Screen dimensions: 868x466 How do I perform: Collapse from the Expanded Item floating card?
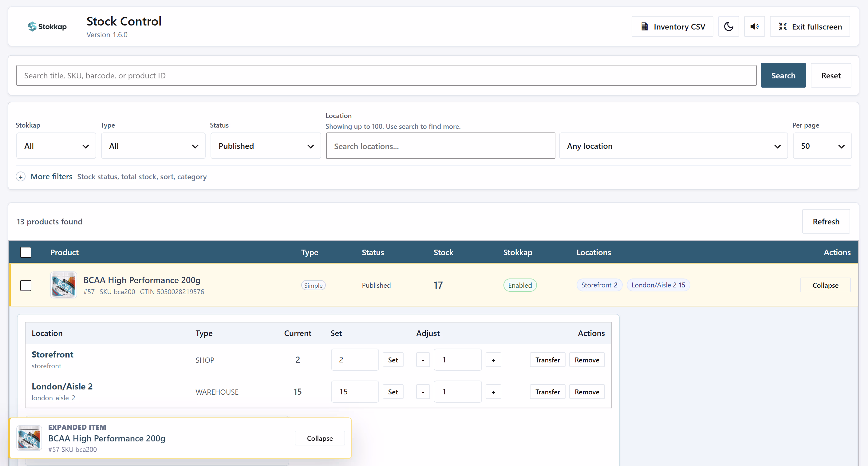coord(319,438)
